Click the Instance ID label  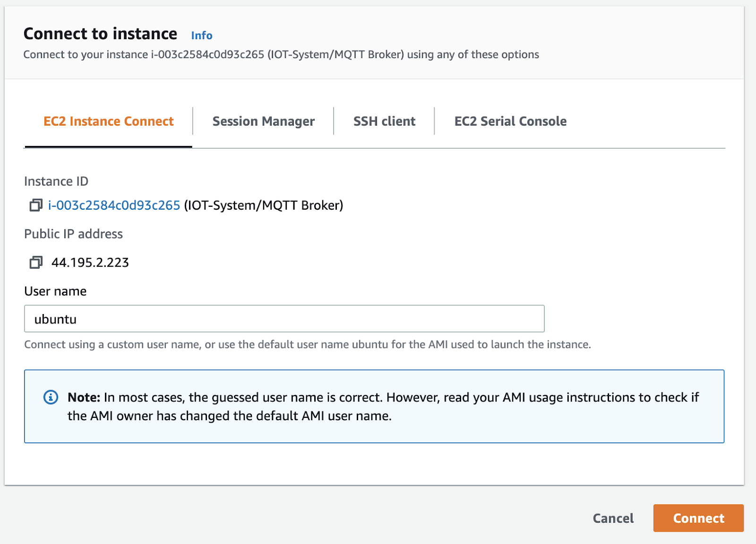point(56,181)
